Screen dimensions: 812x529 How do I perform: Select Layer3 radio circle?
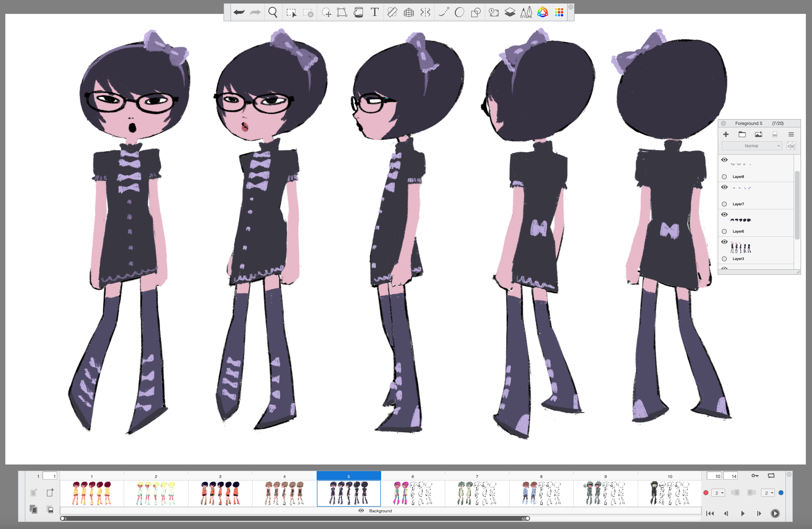724,259
